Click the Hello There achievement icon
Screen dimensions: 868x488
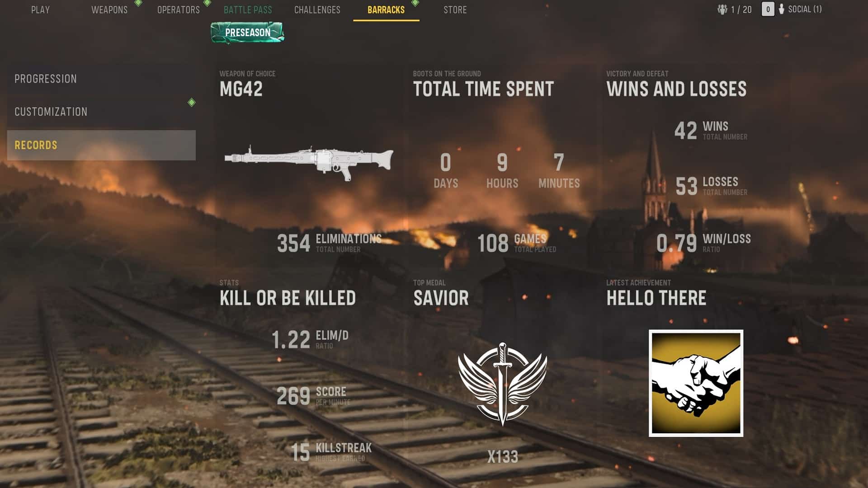click(x=696, y=383)
